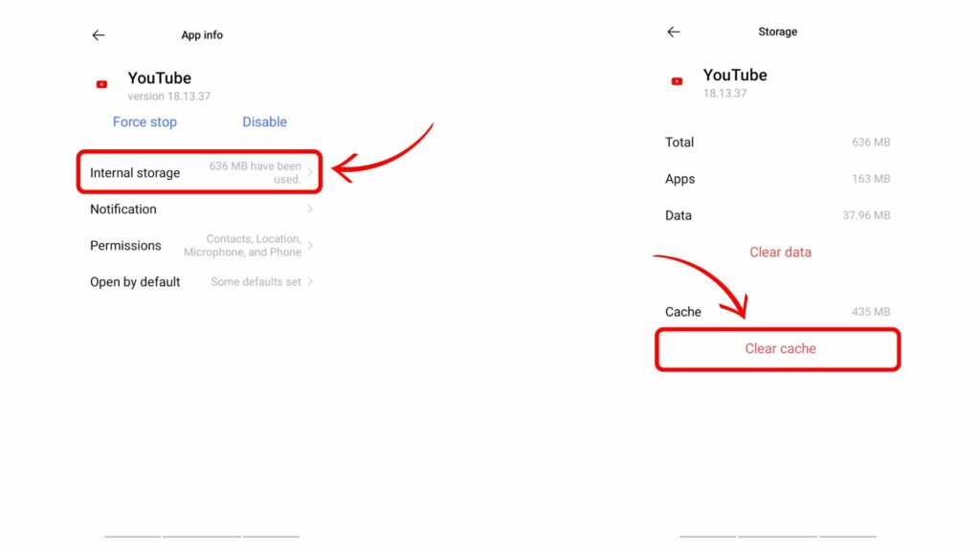Tap the back arrow on App info screen
The width and height of the screenshot is (980, 551).
point(99,34)
